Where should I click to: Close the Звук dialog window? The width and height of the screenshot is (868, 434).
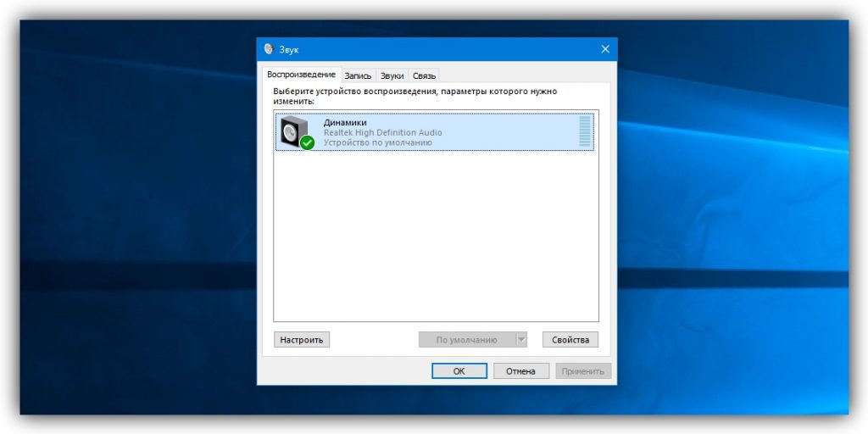[604, 50]
